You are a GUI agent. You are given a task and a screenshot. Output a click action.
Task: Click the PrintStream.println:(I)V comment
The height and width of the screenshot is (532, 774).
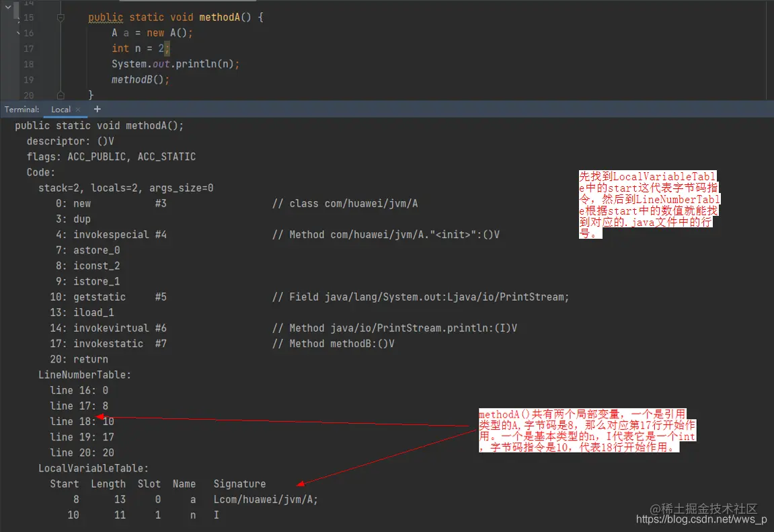tap(395, 328)
